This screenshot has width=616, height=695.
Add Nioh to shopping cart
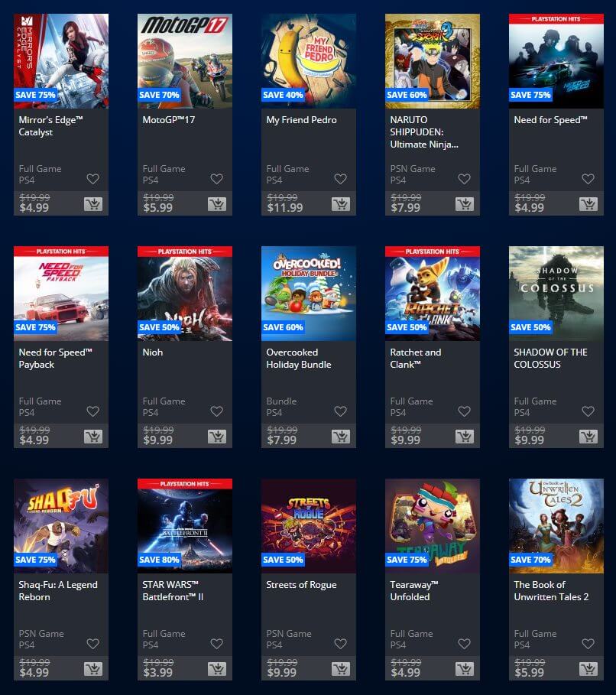[x=217, y=437]
